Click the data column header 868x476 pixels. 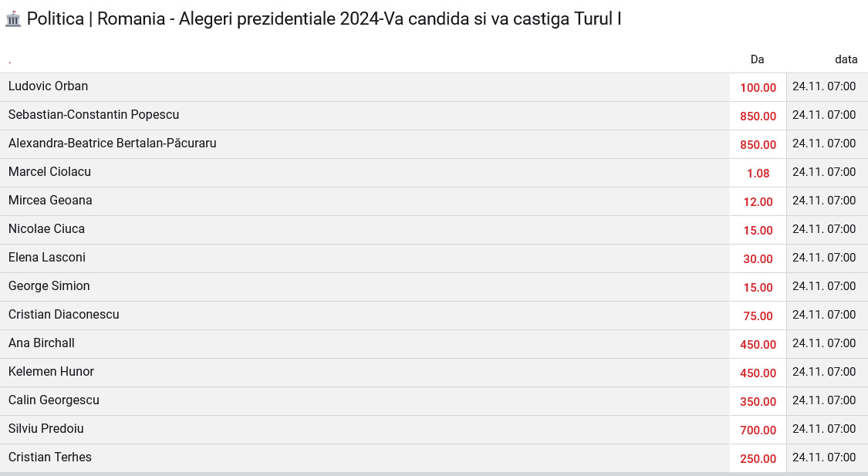846,59
